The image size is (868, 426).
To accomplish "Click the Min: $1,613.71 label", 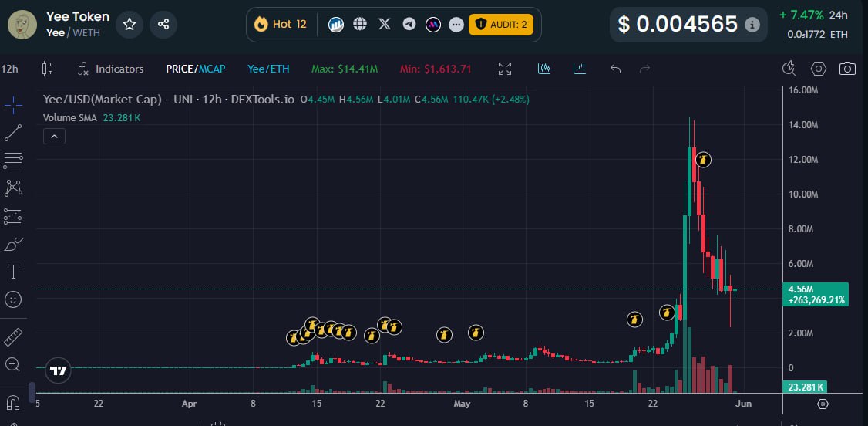I will pyautogui.click(x=436, y=69).
